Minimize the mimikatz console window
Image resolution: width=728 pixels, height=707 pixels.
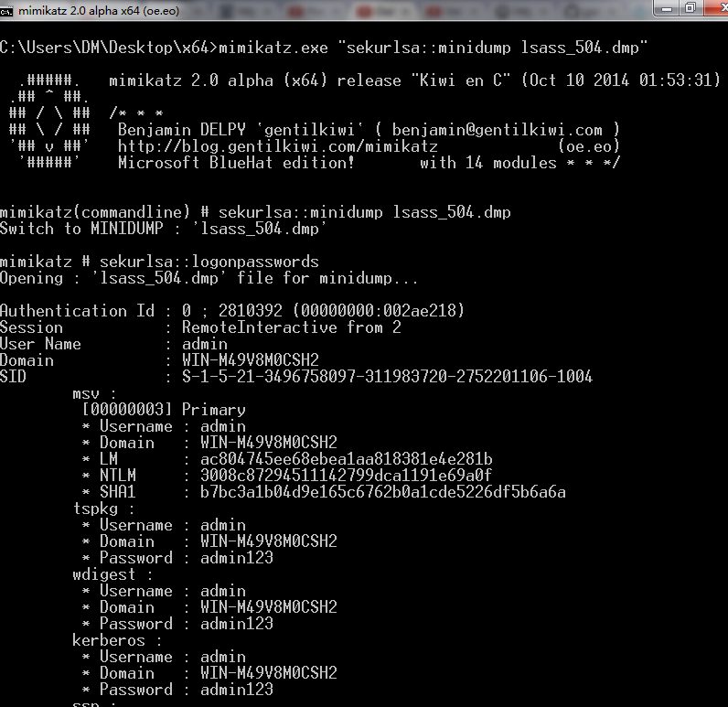coord(667,8)
